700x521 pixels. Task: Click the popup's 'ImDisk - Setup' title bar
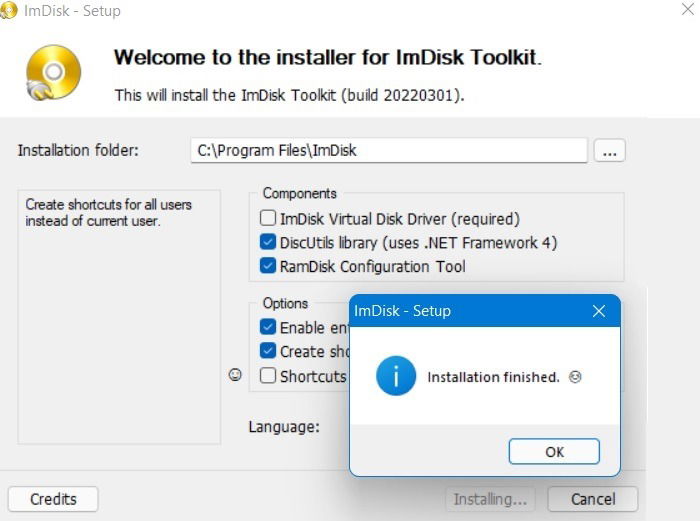click(469, 311)
